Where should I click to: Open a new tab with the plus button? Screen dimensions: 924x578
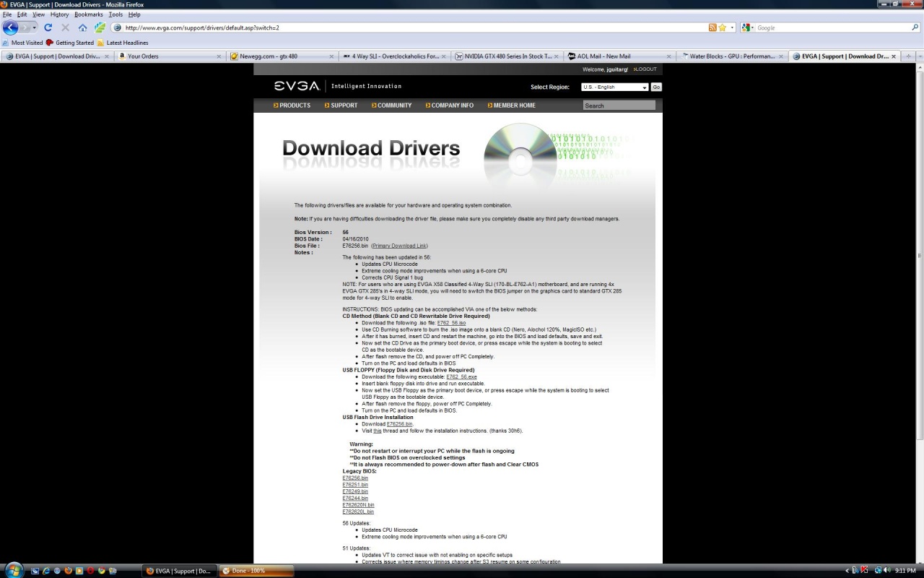(909, 56)
